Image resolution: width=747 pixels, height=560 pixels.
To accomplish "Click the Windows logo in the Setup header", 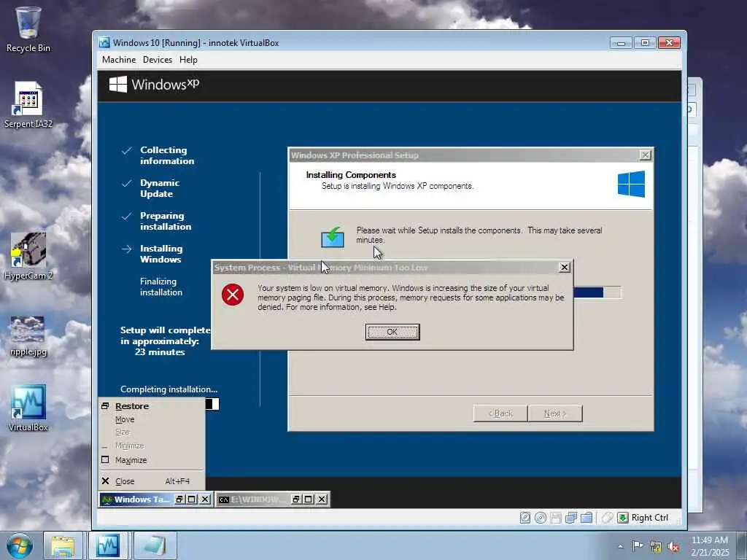I will (631, 184).
